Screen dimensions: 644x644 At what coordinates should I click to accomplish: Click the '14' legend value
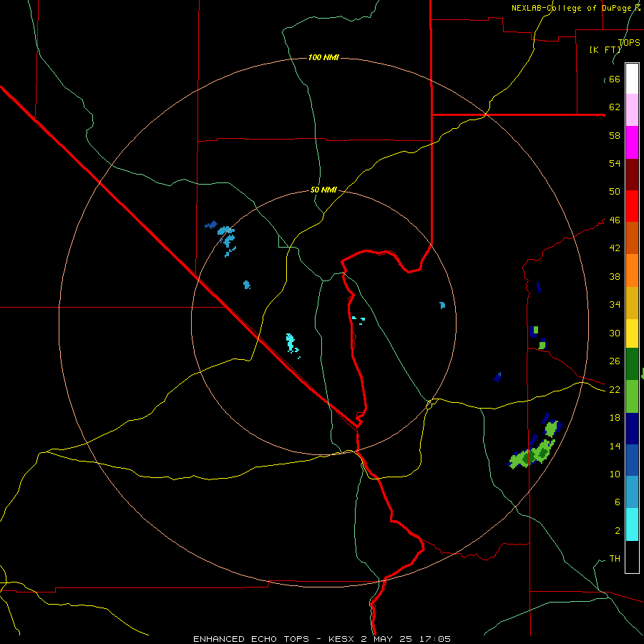coord(615,446)
